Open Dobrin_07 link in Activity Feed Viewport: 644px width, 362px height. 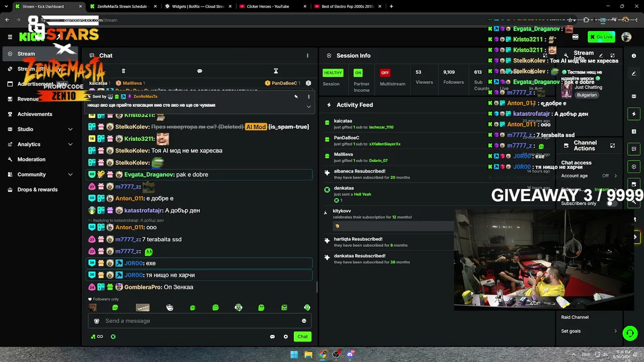coord(378,161)
